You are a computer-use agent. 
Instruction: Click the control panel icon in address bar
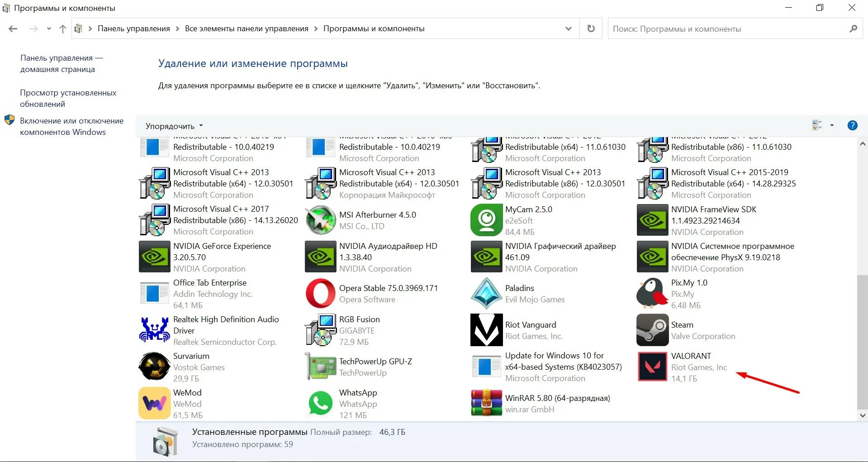tap(78, 29)
